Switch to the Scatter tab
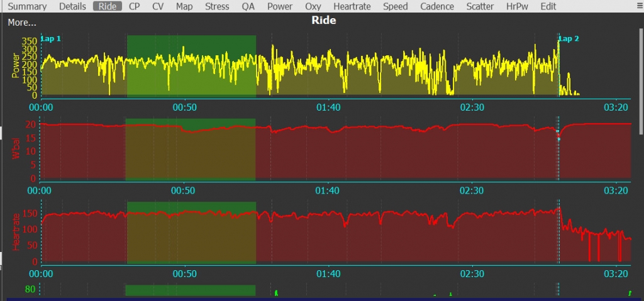 (x=480, y=6)
